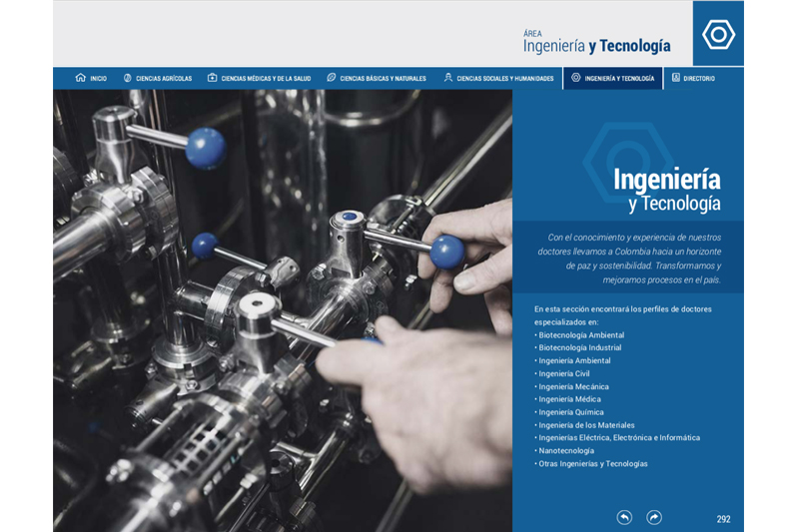Image resolution: width=799 pixels, height=532 pixels.
Task: Open the Inicio menu item
Action: [98, 79]
